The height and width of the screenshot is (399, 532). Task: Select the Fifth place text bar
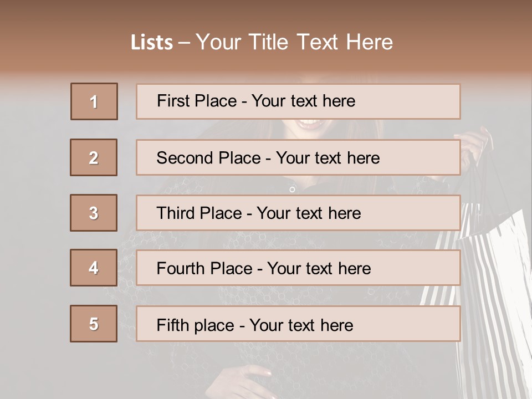[298, 324]
